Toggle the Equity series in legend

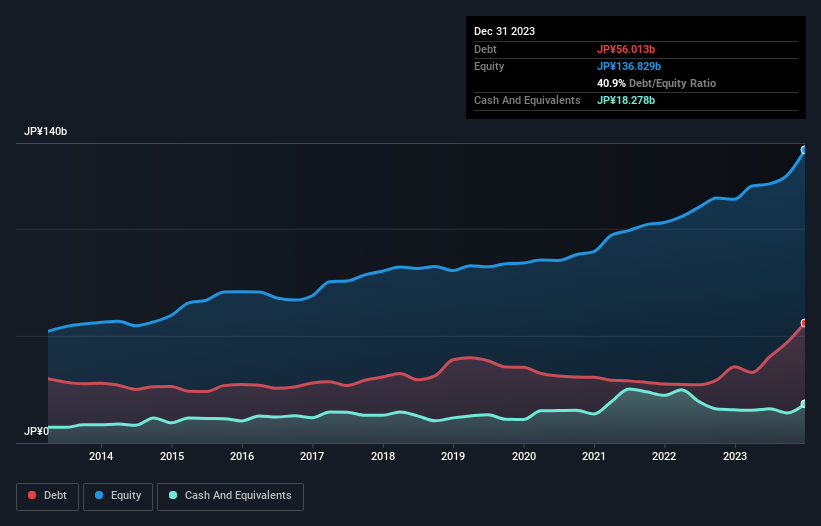pyautogui.click(x=119, y=496)
